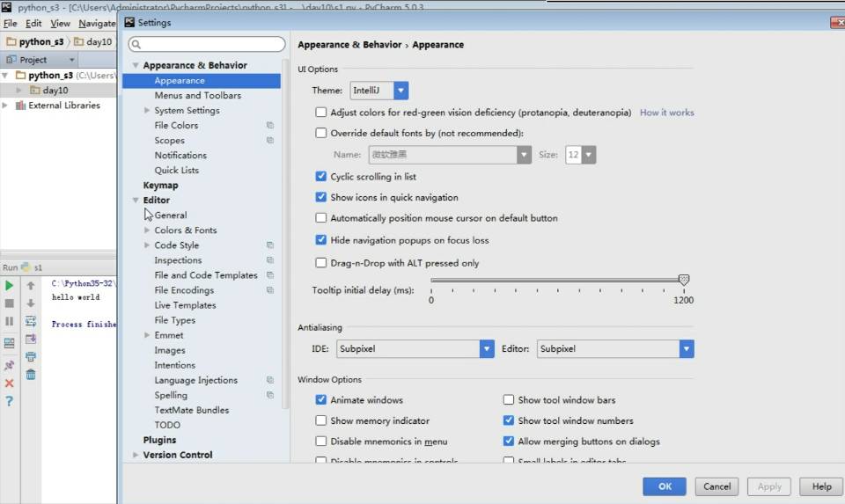Open Run panel help question mark icon

coord(9,401)
